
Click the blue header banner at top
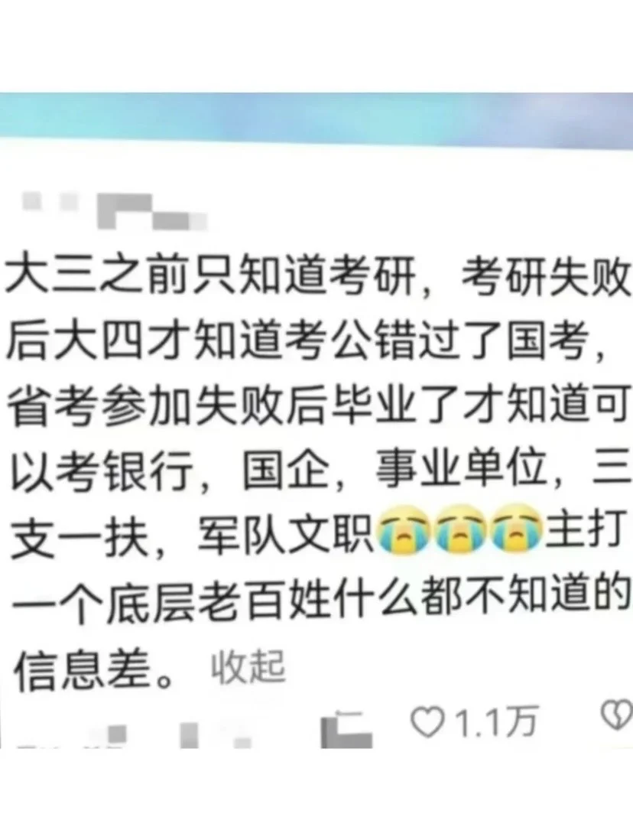(316, 121)
